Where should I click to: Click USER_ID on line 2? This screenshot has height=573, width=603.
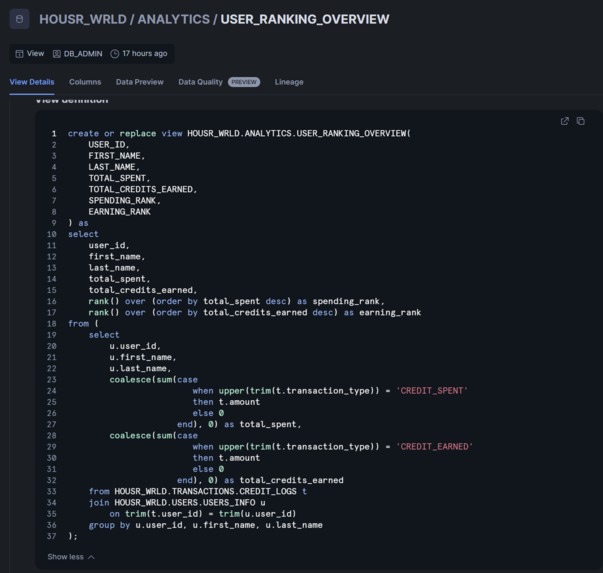(x=107, y=145)
